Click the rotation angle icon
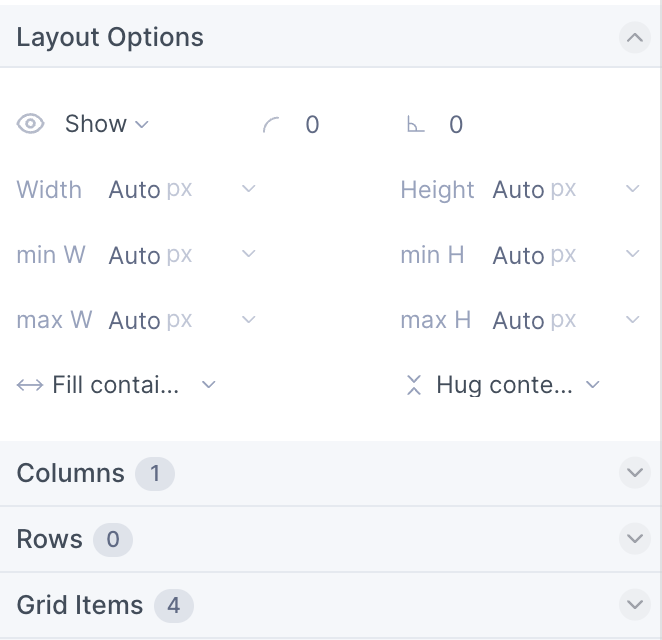The width and height of the screenshot is (662, 640). [x=415, y=125]
